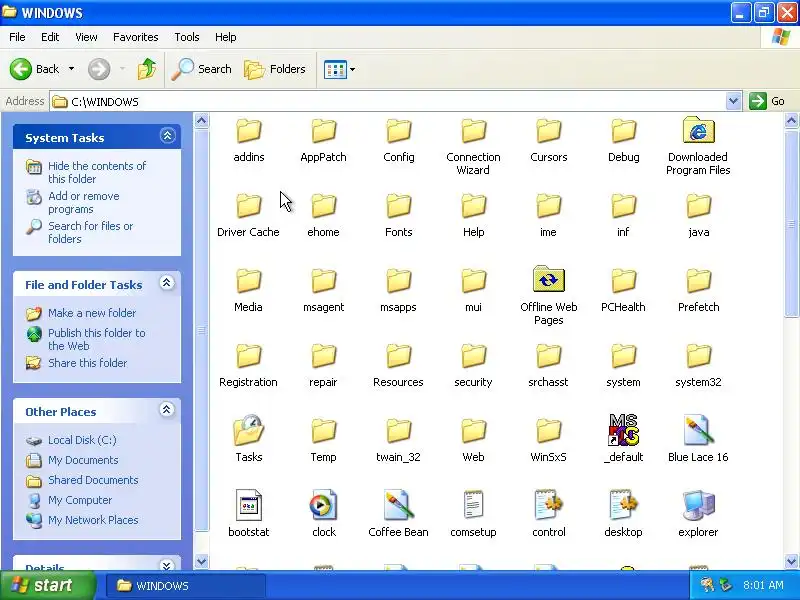The height and width of the screenshot is (600, 800).
Task: Select the _default MS-DOS shortcut icon
Action: pyautogui.click(x=623, y=430)
